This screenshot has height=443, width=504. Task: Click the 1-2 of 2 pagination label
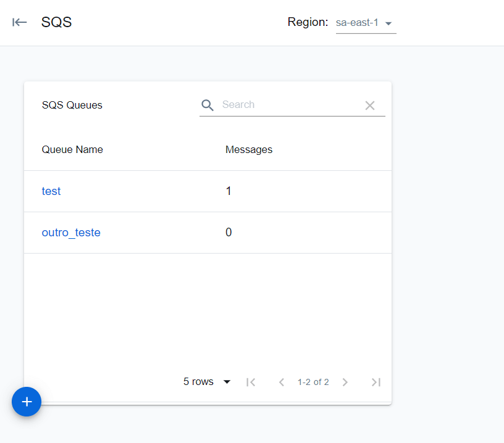pyautogui.click(x=313, y=382)
